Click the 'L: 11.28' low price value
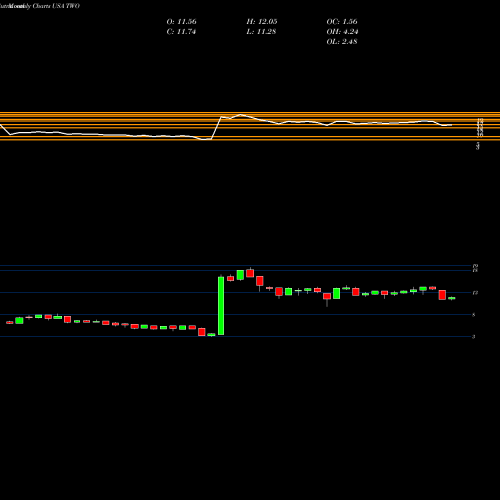This screenshot has width=500, height=500. pyautogui.click(x=261, y=32)
